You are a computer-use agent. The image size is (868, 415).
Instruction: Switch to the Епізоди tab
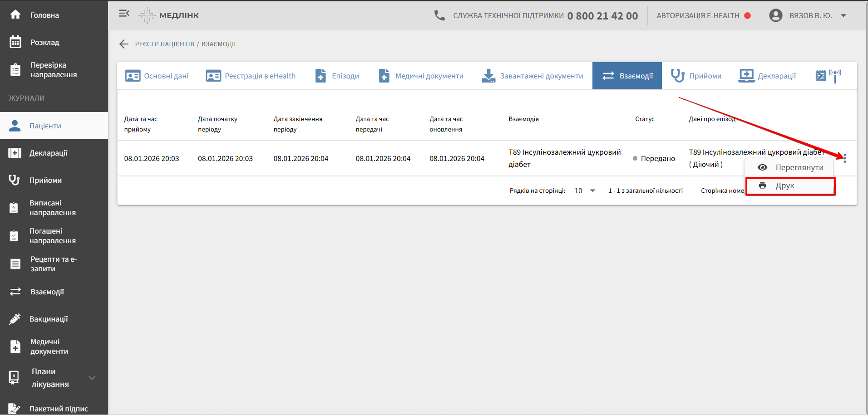coord(337,76)
